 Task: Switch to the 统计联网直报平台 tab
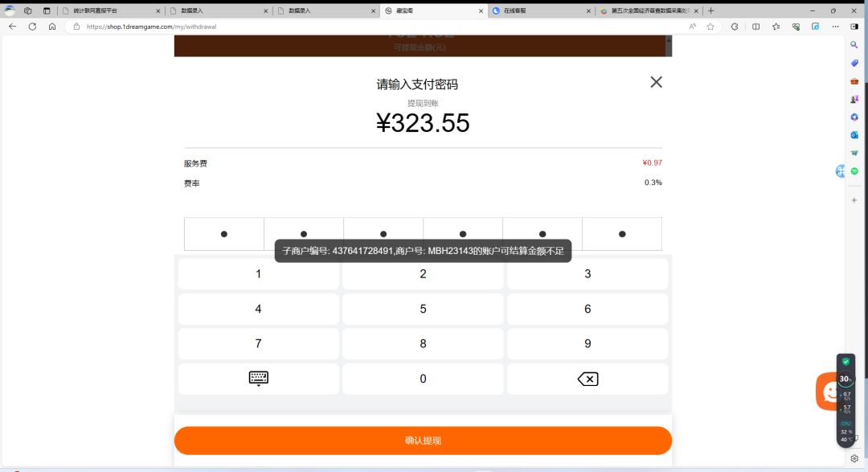[111, 10]
